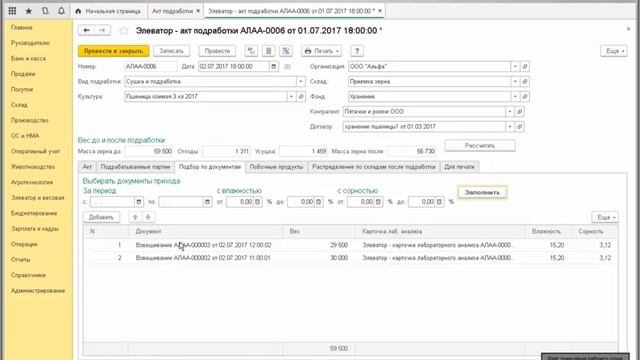
Task: Open Печать dropdown menu
Action: (x=322, y=51)
